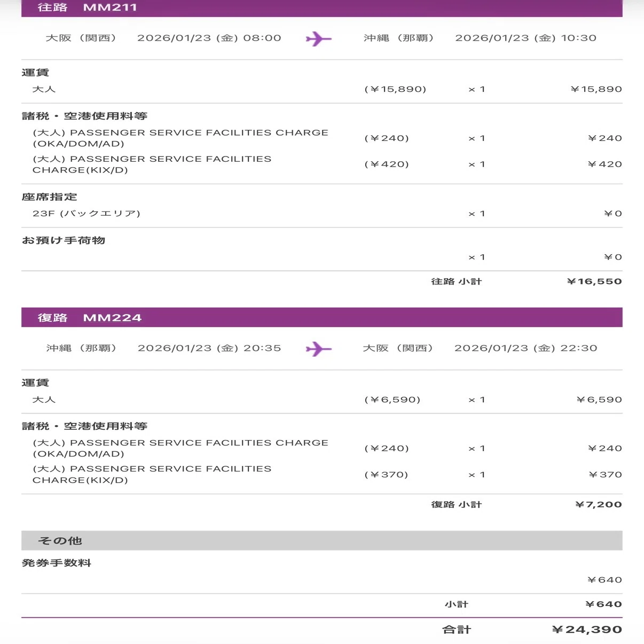Select the 往路 MM211 header bar

(322, 8)
